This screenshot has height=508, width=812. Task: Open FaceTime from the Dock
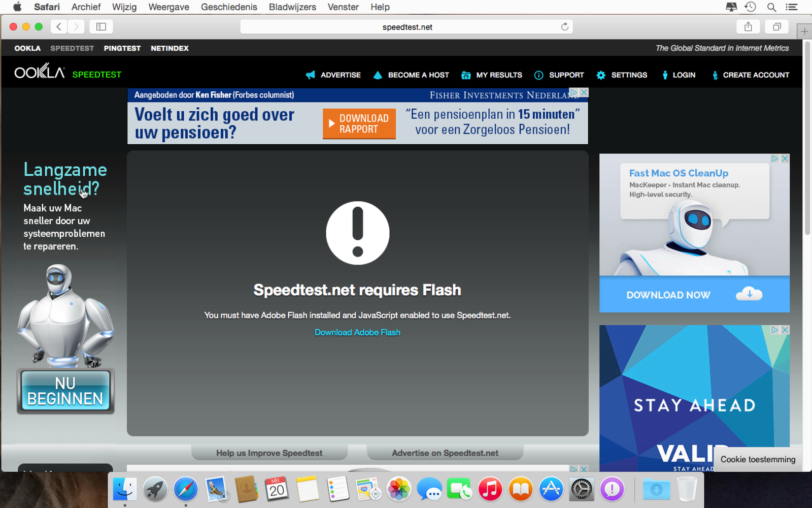460,489
